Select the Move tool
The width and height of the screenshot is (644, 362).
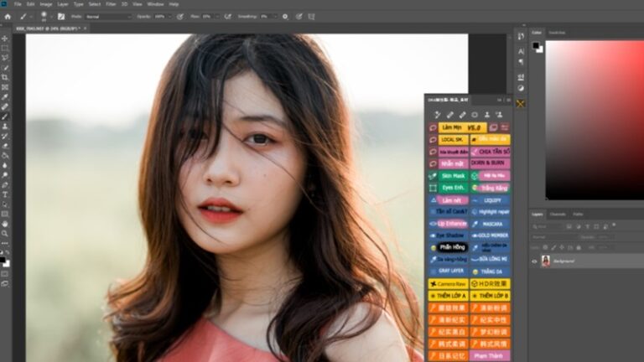pos(5,39)
